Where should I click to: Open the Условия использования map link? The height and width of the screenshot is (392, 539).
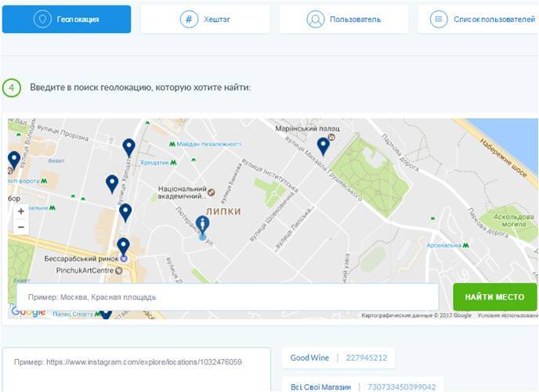tap(507, 315)
